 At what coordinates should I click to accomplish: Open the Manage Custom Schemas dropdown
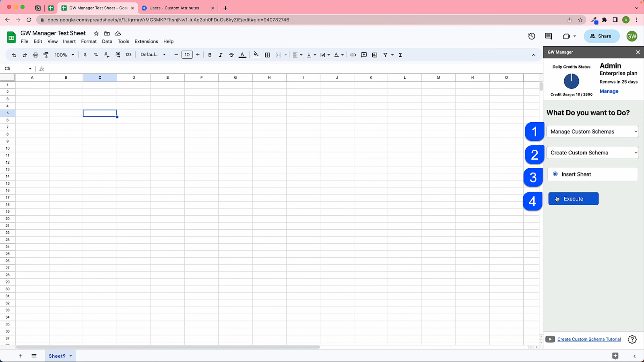592,132
